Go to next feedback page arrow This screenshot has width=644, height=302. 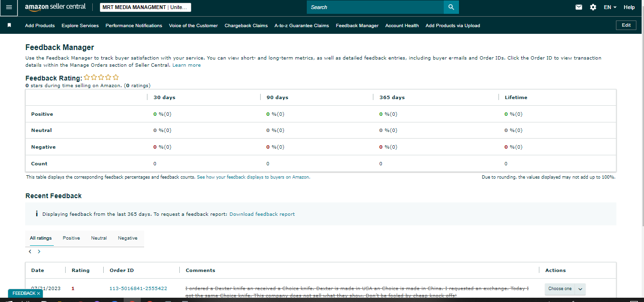coord(39,252)
